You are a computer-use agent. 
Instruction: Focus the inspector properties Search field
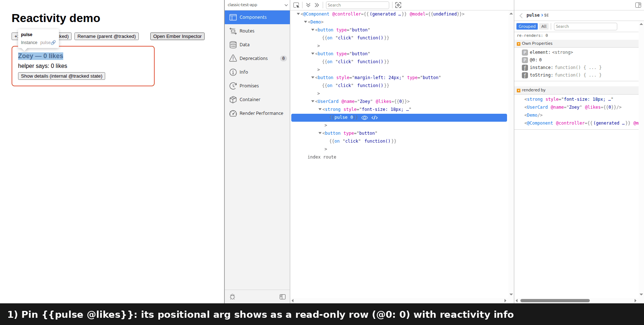click(585, 26)
